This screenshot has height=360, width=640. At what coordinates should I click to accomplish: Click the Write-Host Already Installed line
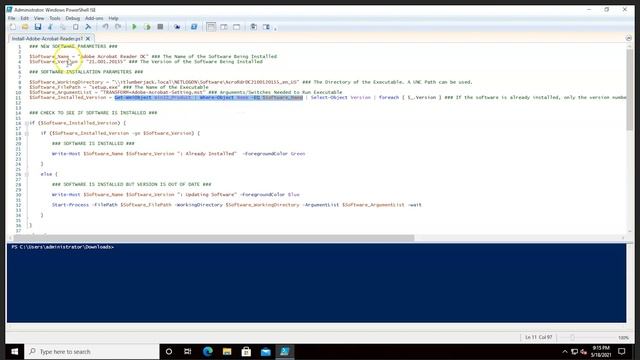coord(178,154)
